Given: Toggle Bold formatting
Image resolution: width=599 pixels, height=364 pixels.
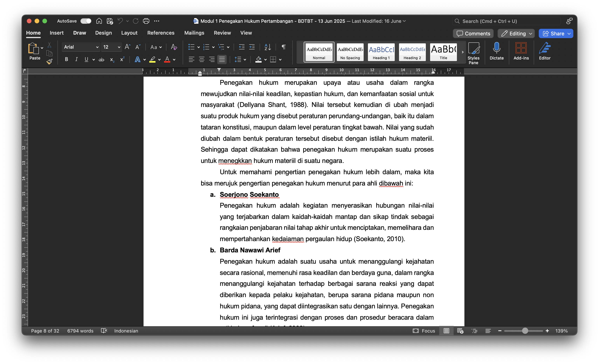Looking at the screenshot, I should (x=66, y=59).
